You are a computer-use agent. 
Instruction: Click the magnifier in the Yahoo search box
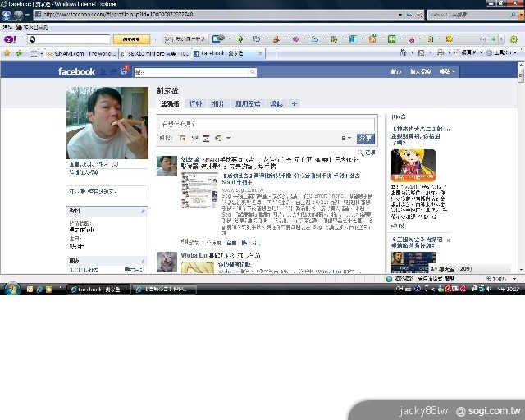point(513,15)
